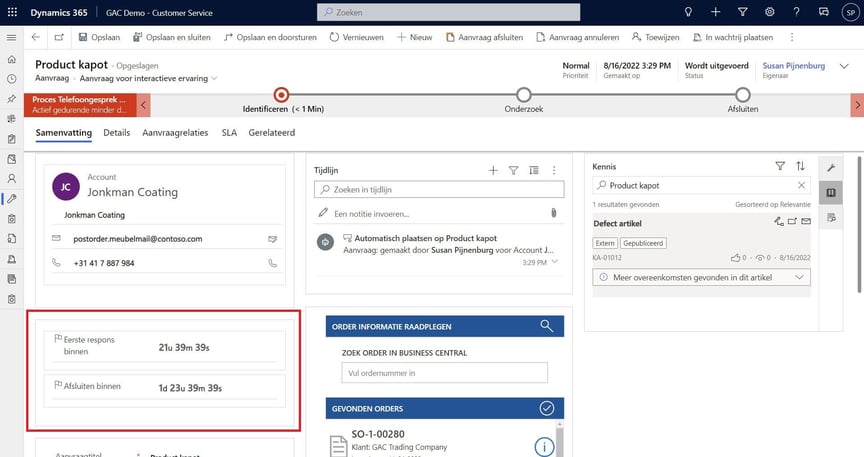
Task: Go to Home in the left sidebar
Action: point(12,60)
